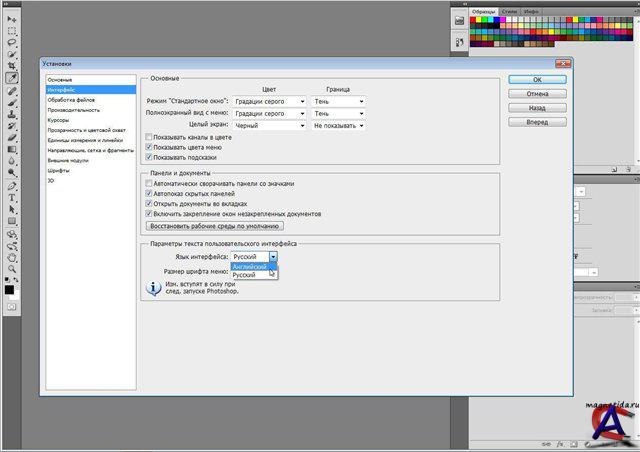Click the foreground color square in the toolbar
The image size is (640, 452).
10,289
